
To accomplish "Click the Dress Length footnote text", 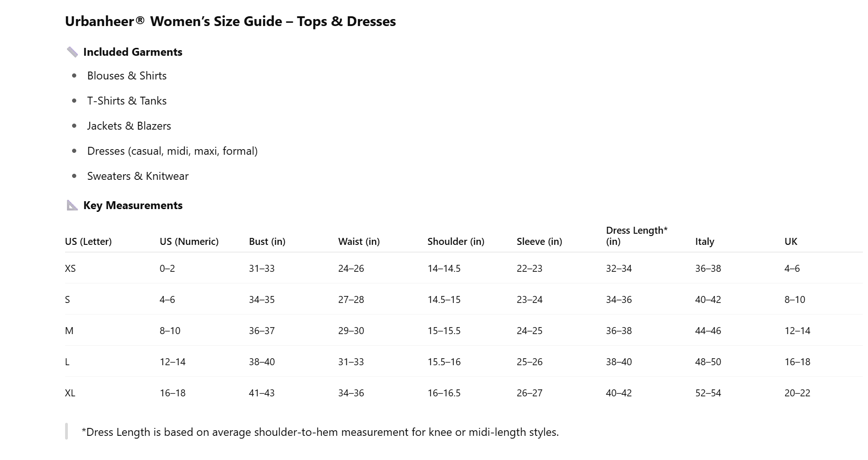I will [320, 432].
